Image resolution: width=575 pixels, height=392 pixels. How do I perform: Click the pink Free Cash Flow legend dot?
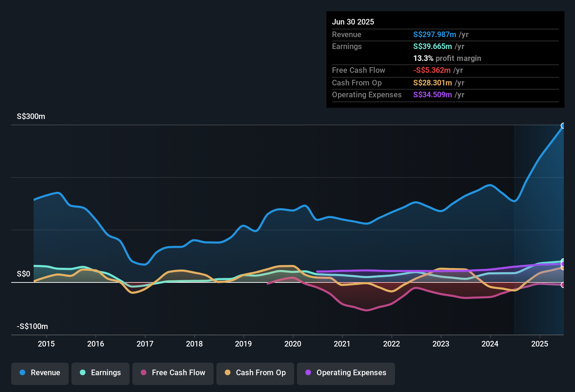point(143,373)
